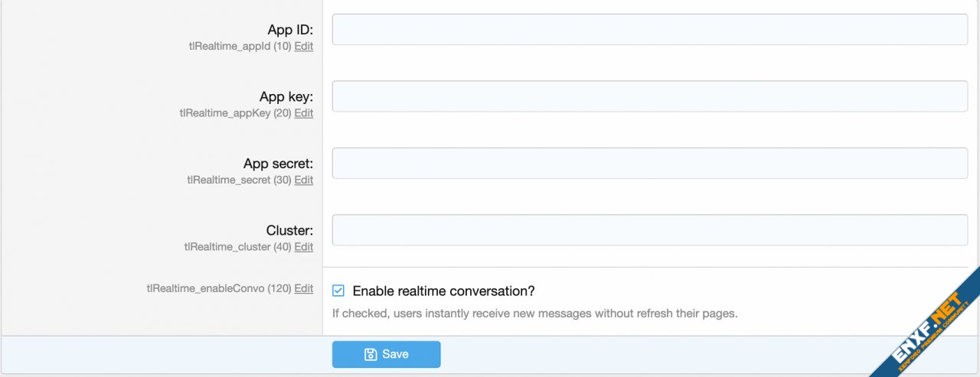This screenshot has height=377, width=980.
Task: Click the 'If checked' explanation text
Action: (x=534, y=313)
